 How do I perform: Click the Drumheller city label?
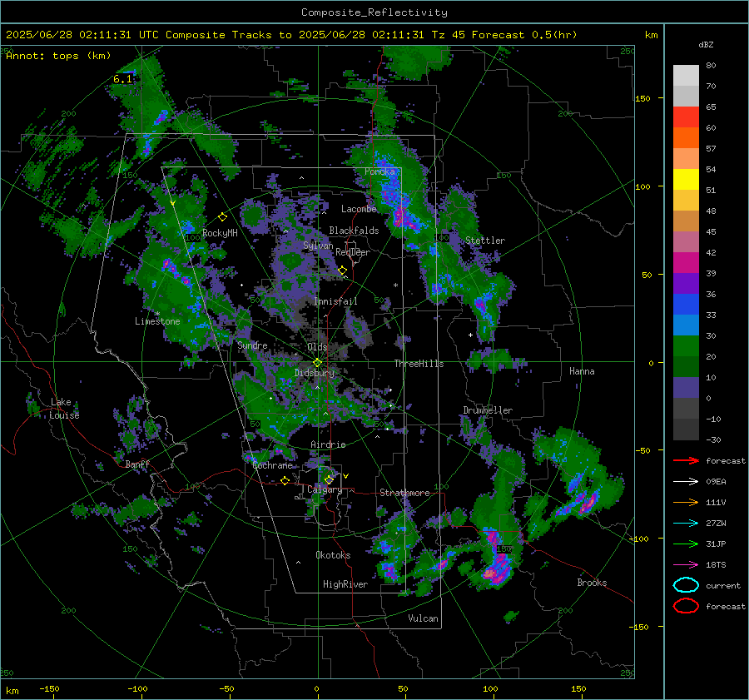[488, 410]
